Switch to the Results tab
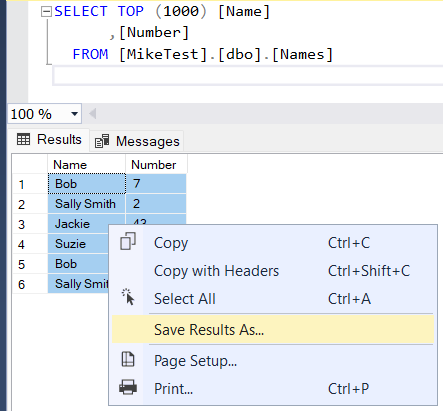The height and width of the screenshot is (411, 443). point(49,139)
